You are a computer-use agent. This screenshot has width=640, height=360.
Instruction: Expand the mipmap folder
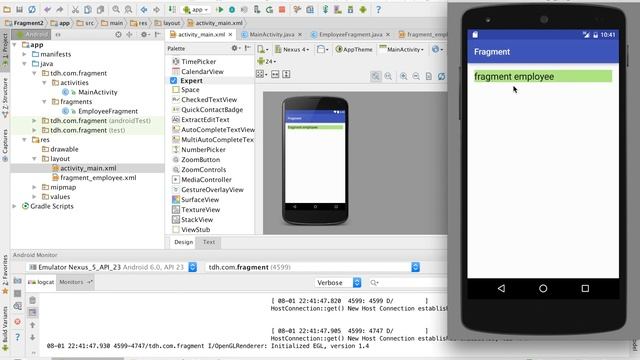(x=34, y=187)
